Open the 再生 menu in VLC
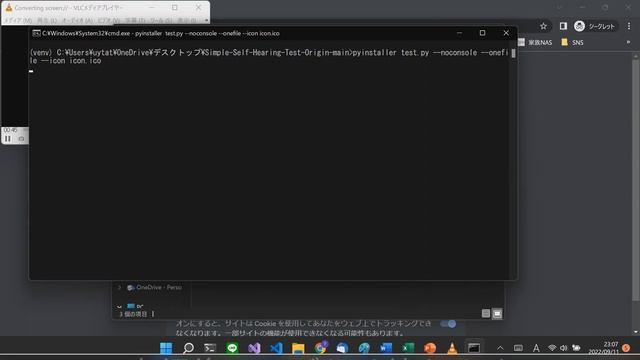Viewport: 640px width, 360px height. pos(47,20)
